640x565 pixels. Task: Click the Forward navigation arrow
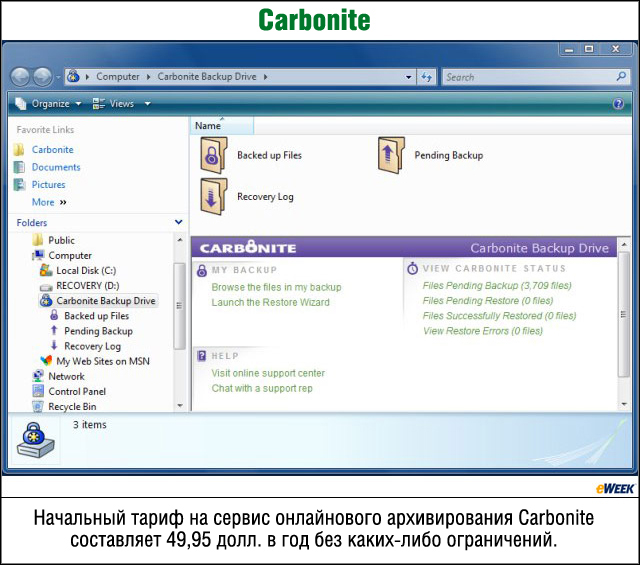click(x=42, y=77)
